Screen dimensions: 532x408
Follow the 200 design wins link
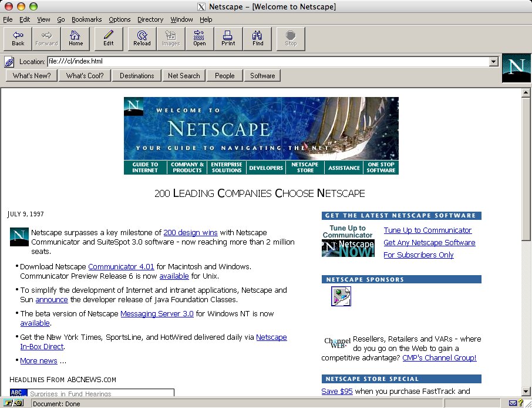(x=190, y=233)
